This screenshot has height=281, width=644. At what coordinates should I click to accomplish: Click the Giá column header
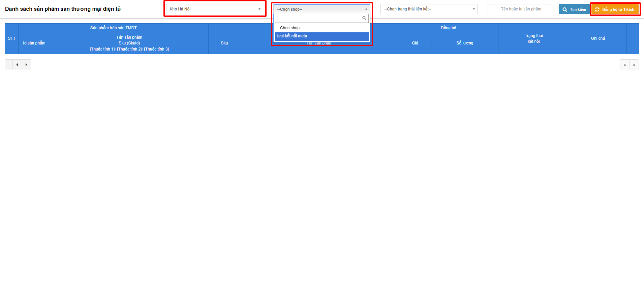click(415, 43)
